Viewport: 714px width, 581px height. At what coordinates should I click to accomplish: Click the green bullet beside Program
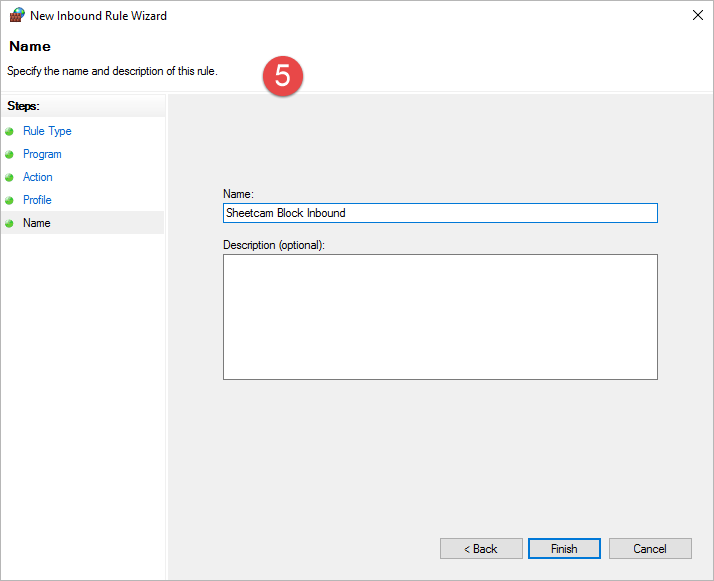coord(10,154)
